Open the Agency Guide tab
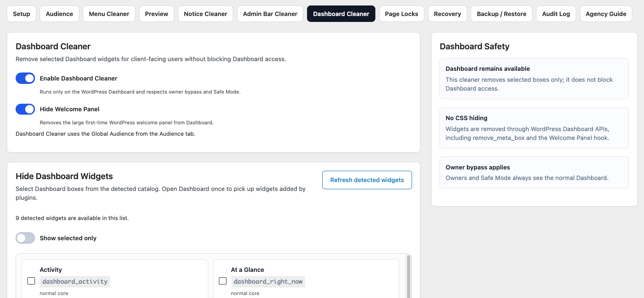 click(606, 14)
